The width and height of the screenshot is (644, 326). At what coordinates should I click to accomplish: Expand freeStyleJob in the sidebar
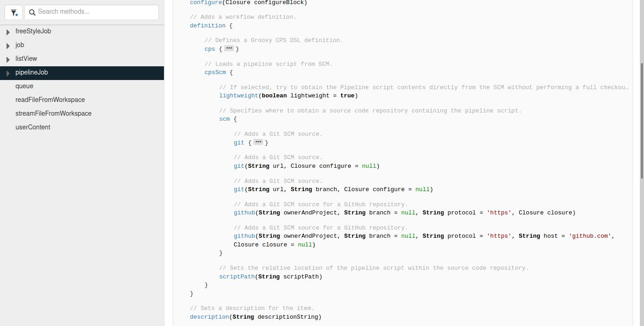pos(7,32)
